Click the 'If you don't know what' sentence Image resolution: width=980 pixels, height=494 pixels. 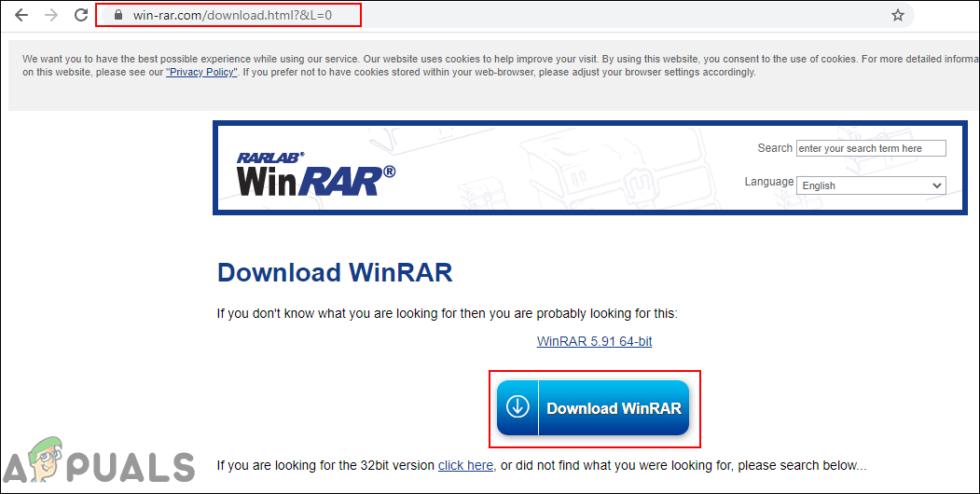[447, 313]
